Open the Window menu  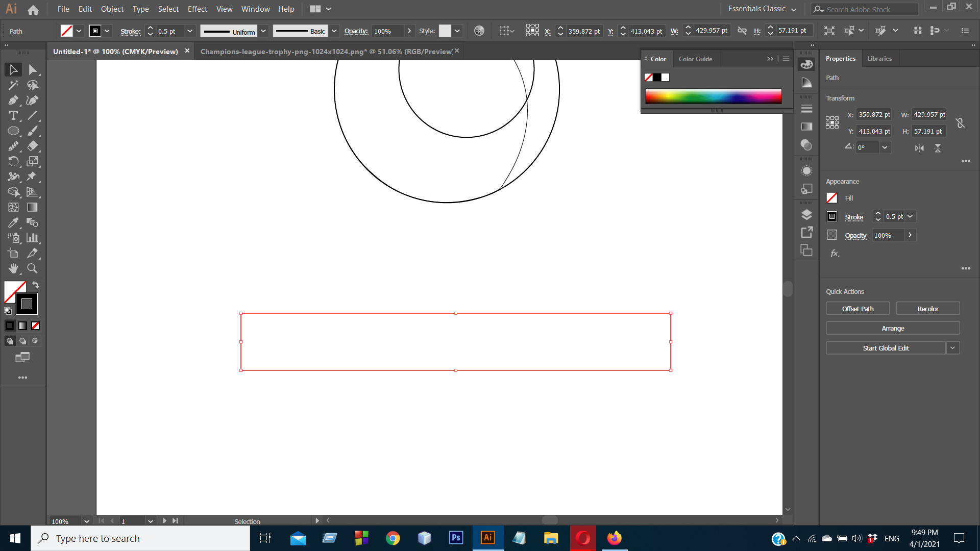256,9
